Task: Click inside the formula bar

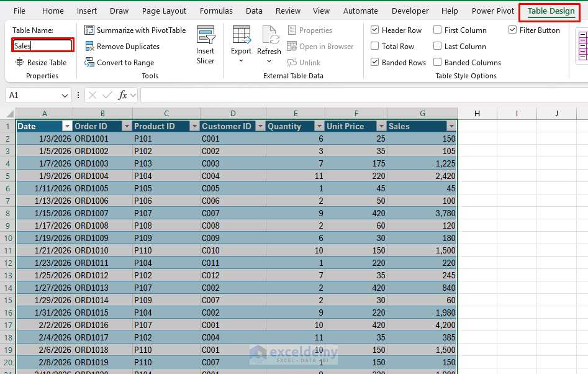Action: [364, 95]
